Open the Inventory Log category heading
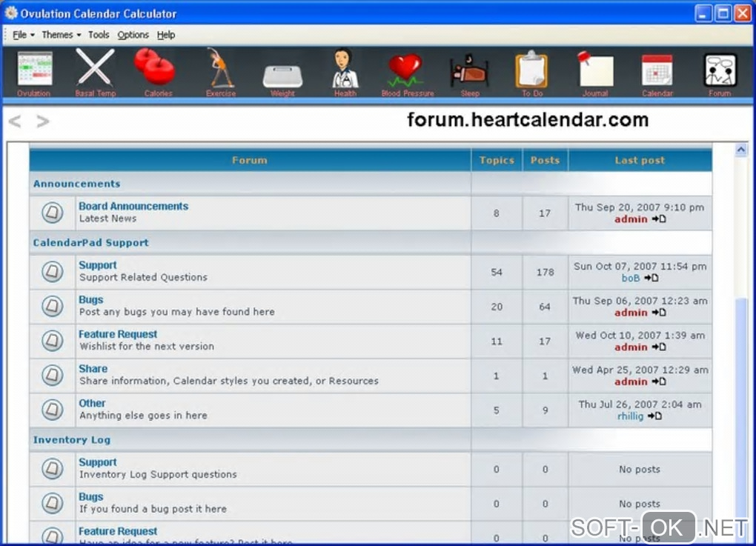756x546 pixels. pos(72,439)
